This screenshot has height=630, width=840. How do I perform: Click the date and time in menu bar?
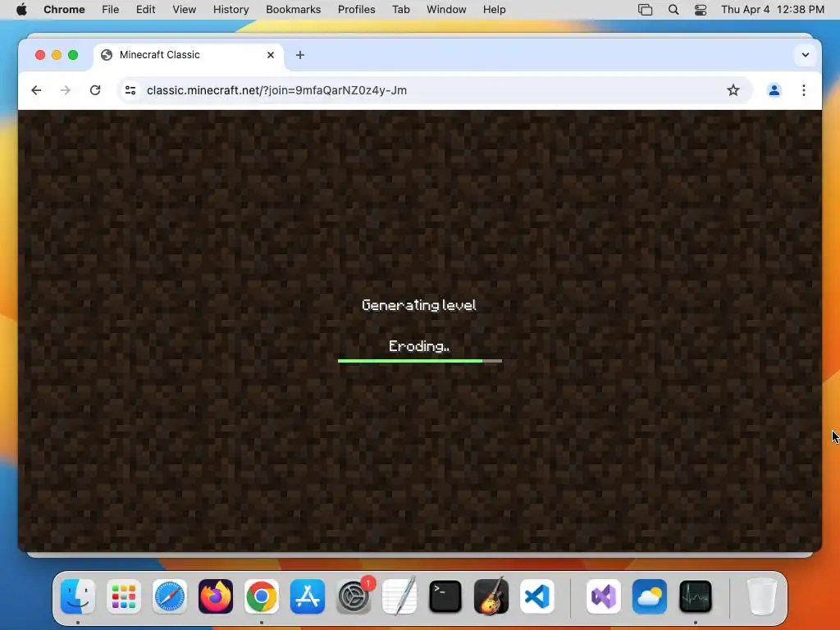773,10
